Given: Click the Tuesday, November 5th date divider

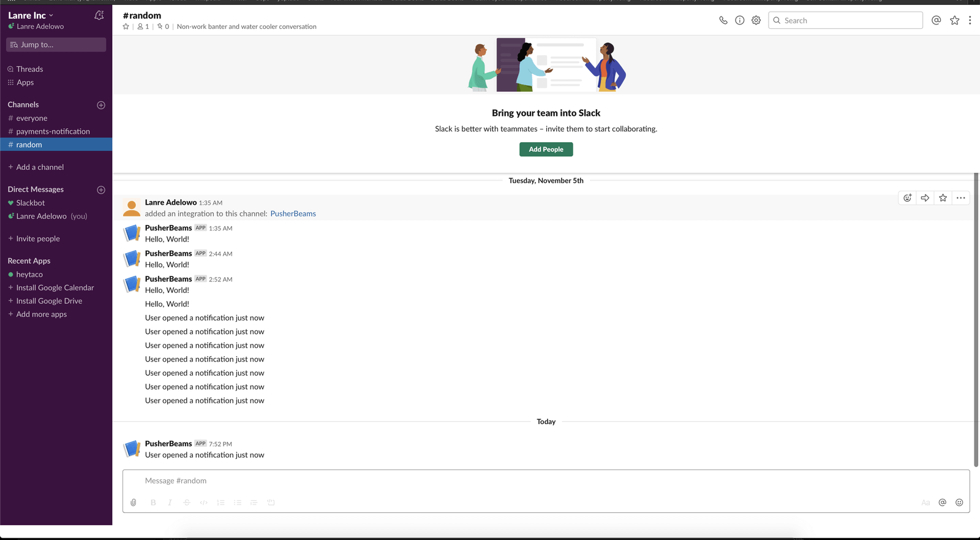Looking at the screenshot, I should 546,181.
